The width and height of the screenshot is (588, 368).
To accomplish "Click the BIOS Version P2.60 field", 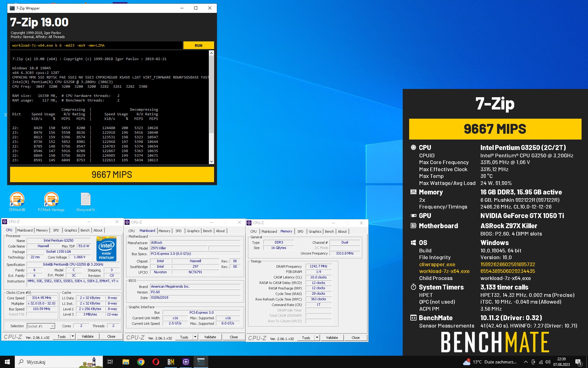I will tap(195, 292).
